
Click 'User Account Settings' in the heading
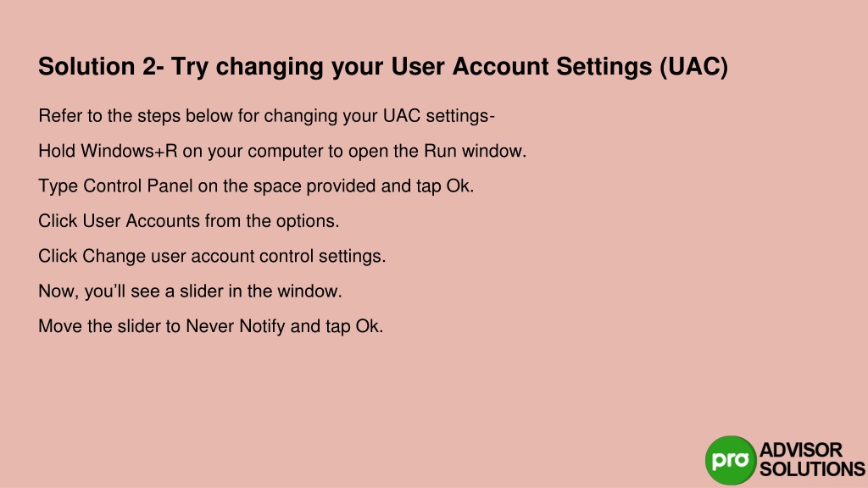(521, 67)
